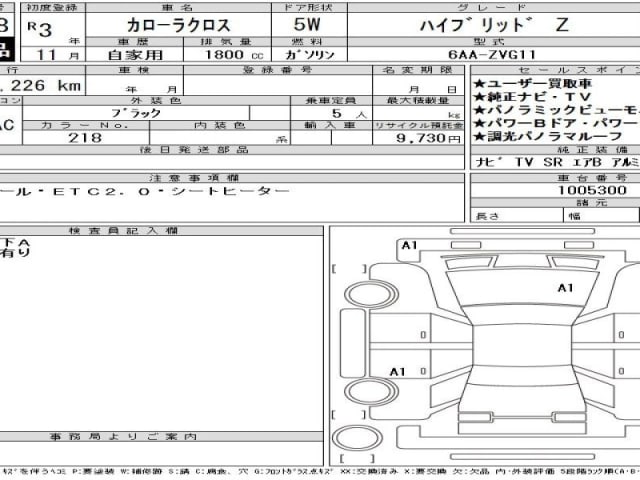Image resolution: width=640 pixels, height=480 pixels.
Task: Select the 型式 header label
Action: (489, 42)
